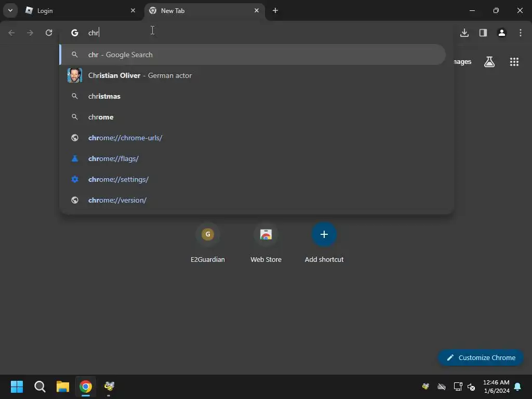Image resolution: width=532 pixels, height=399 pixels.
Task: Pick the 'christmas' search suggestion
Action: 252,96
